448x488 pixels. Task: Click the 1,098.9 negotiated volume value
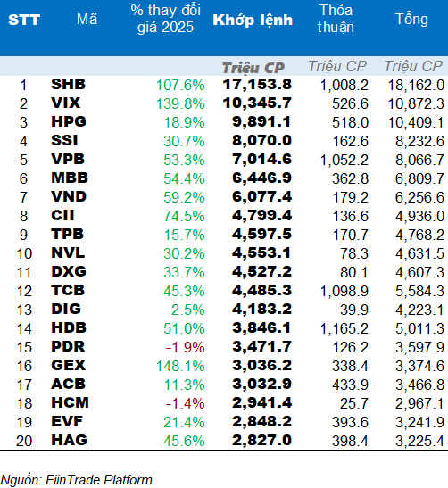point(344,292)
